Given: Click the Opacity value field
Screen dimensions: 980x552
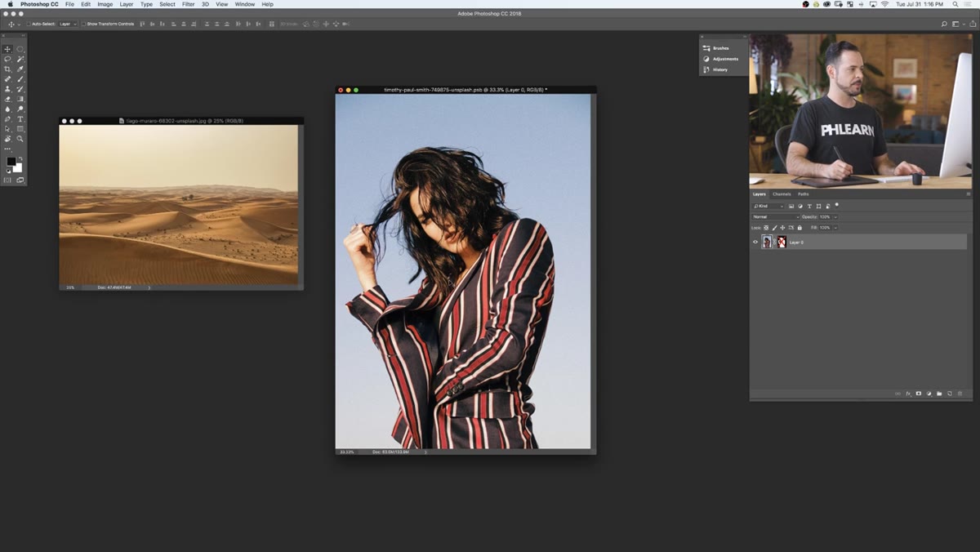Looking at the screenshot, I should [x=825, y=217].
